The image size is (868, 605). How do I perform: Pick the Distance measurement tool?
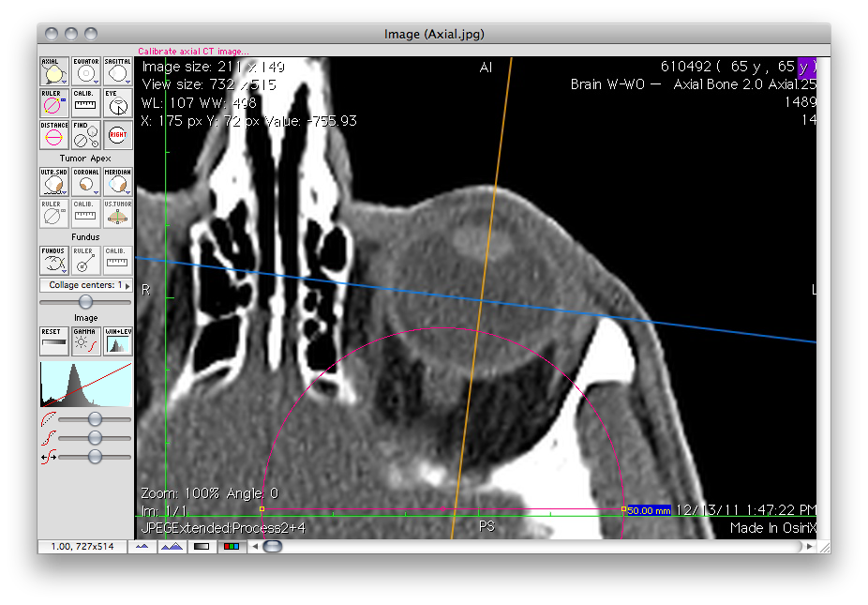(x=52, y=135)
